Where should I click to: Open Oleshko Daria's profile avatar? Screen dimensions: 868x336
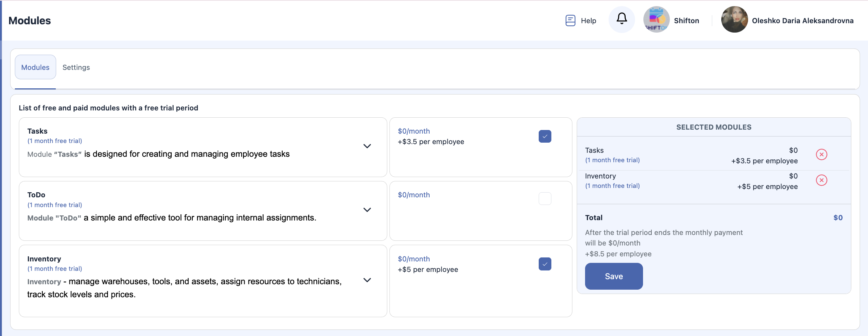pyautogui.click(x=734, y=20)
